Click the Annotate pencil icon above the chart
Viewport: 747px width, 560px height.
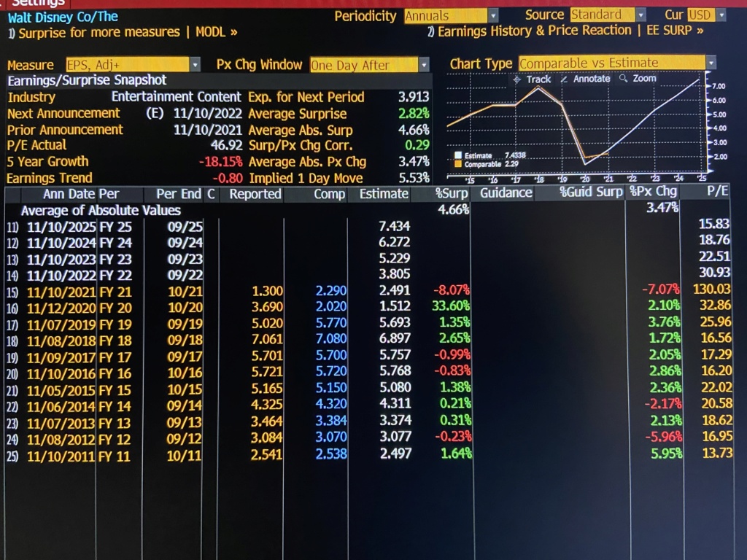564,79
